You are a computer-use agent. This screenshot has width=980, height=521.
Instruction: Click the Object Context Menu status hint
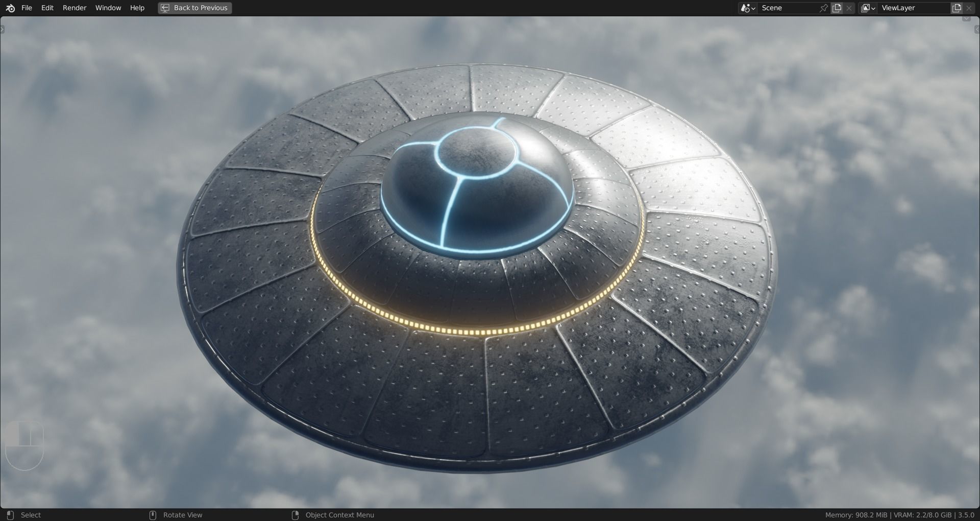339,515
